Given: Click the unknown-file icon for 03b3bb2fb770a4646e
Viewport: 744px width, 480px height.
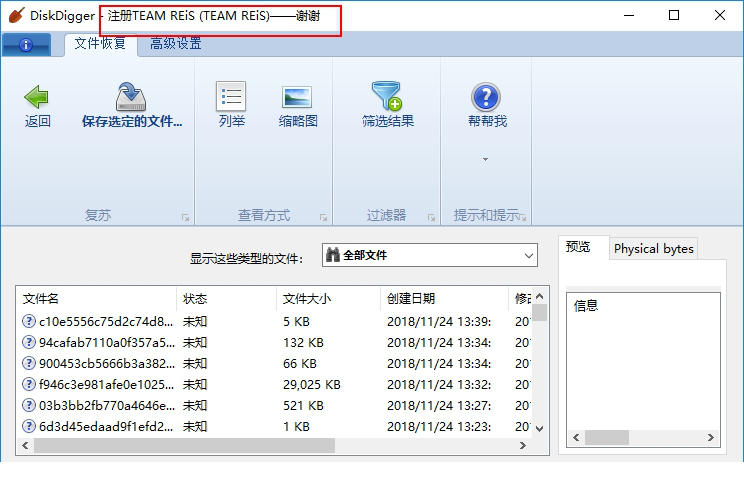Looking at the screenshot, I should 29,405.
